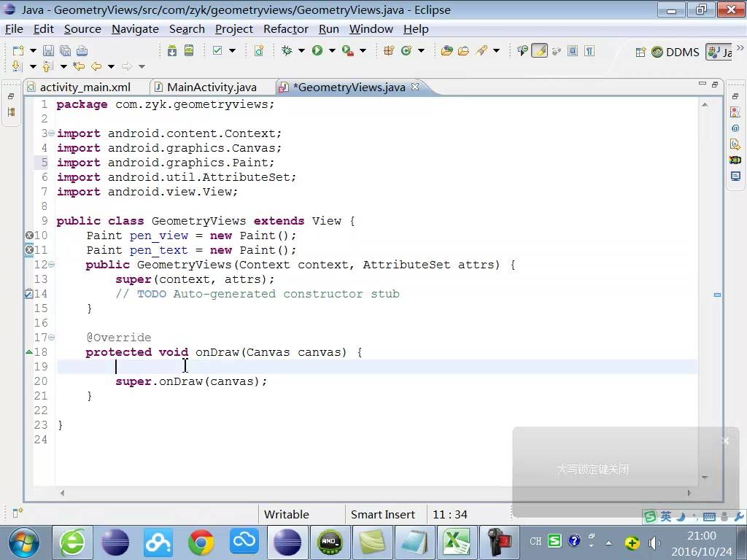The height and width of the screenshot is (560, 747).
Task: Click the Android Lint check icon
Action: pos(217,50)
